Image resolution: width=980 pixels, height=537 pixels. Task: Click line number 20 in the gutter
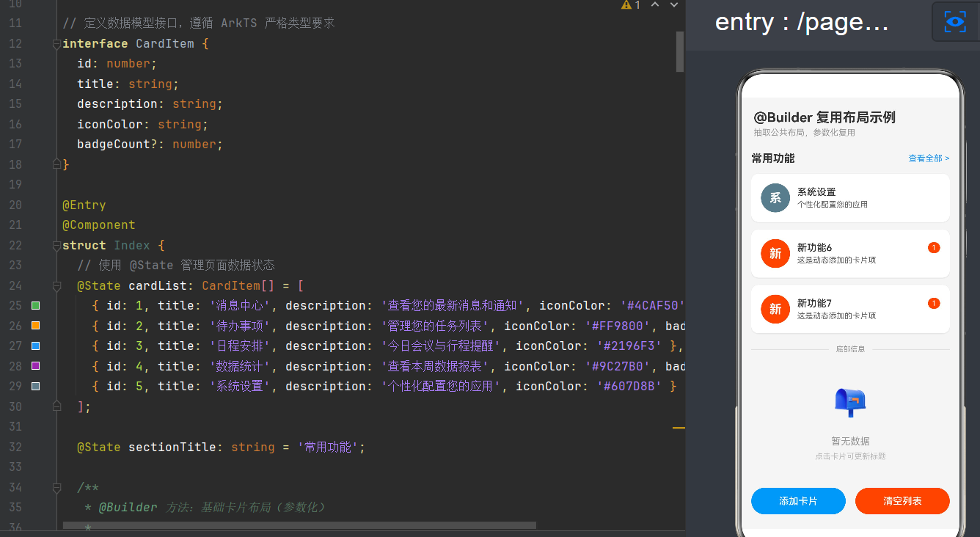pyautogui.click(x=15, y=205)
